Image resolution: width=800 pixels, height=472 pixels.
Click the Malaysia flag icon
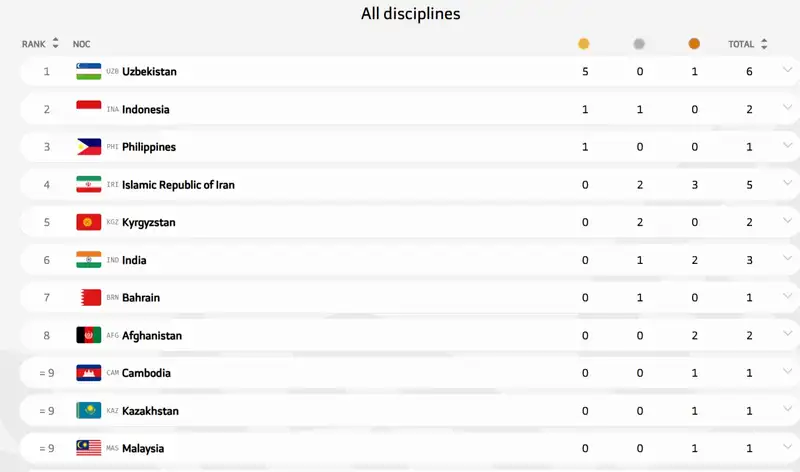coord(88,448)
